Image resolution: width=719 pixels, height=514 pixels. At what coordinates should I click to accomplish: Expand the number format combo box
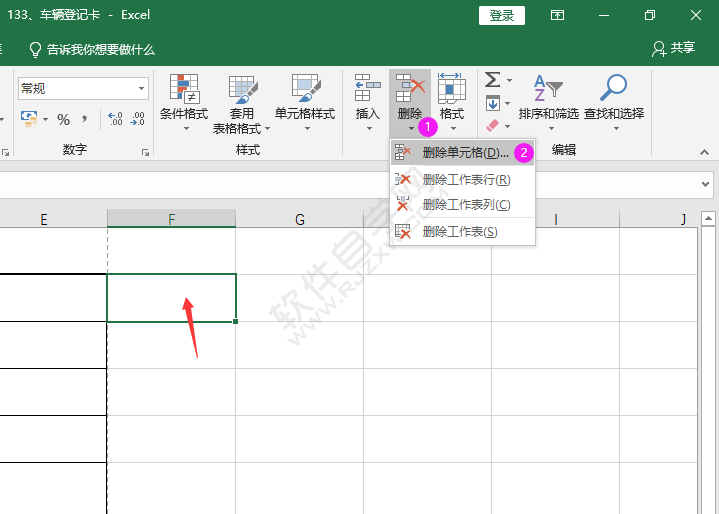point(142,89)
